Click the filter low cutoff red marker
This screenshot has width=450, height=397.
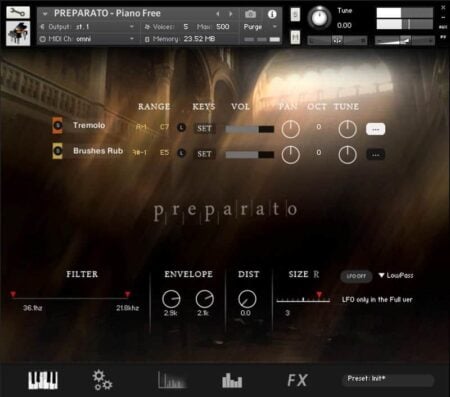pyautogui.click(x=13, y=294)
